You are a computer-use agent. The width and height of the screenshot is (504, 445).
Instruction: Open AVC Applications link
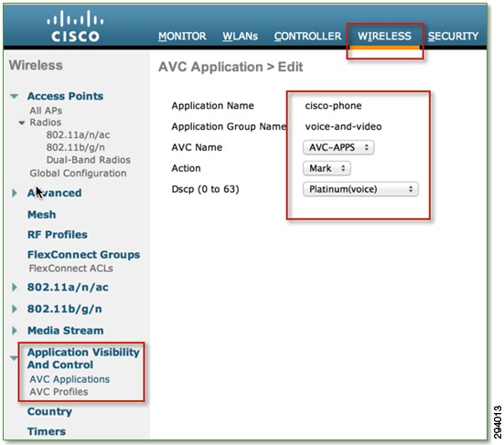click(x=70, y=379)
